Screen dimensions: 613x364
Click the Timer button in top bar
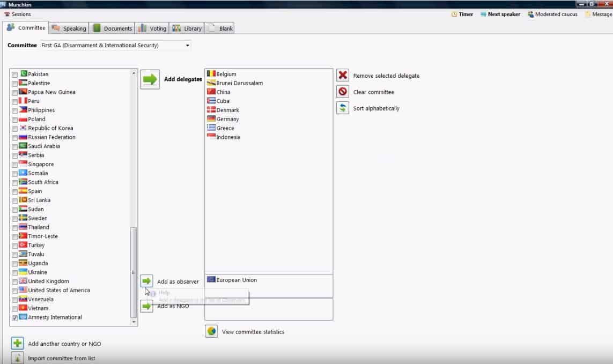pyautogui.click(x=462, y=14)
